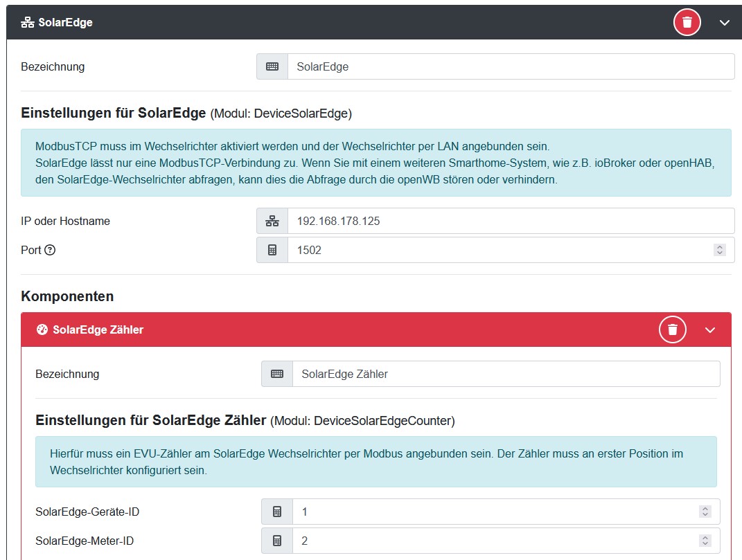The height and width of the screenshot is (560, 742).
Task: Adjust the Port number stepper
Action: click(x=720, y=250)
